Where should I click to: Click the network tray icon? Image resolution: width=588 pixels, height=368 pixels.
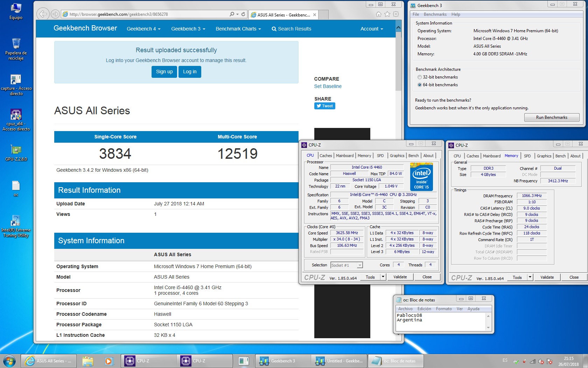pos(533,361)
